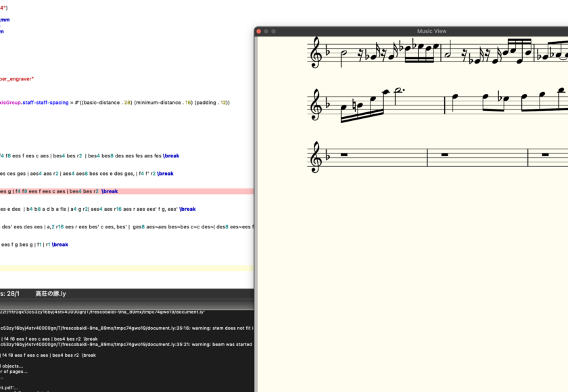Select the first whole rest in third staff
This screenshot has width=568, height=392.
tap(344, 155)
